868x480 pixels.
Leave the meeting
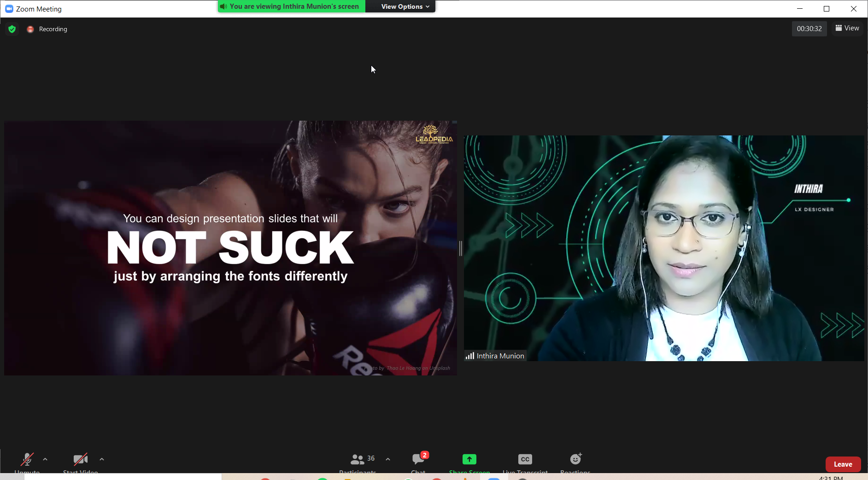(x=843, y=464)
